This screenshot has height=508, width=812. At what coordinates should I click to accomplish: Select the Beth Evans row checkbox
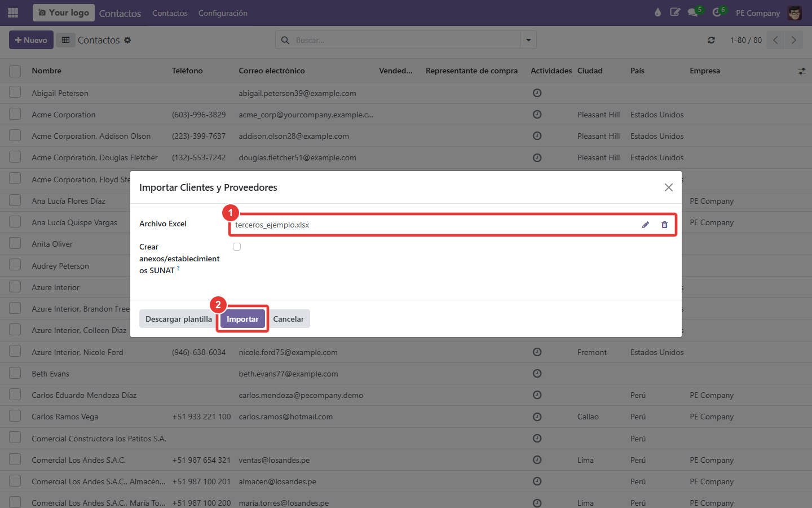coord(15,373)
